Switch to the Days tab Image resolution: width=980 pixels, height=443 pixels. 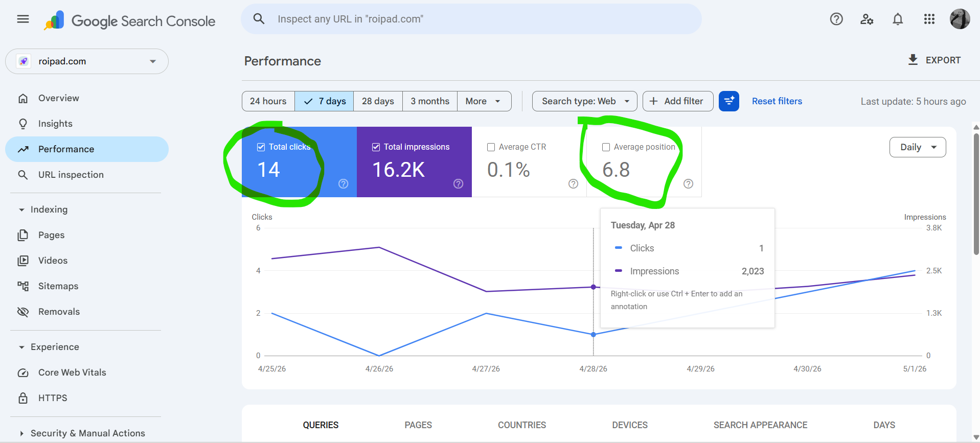[x=884, y=425]
